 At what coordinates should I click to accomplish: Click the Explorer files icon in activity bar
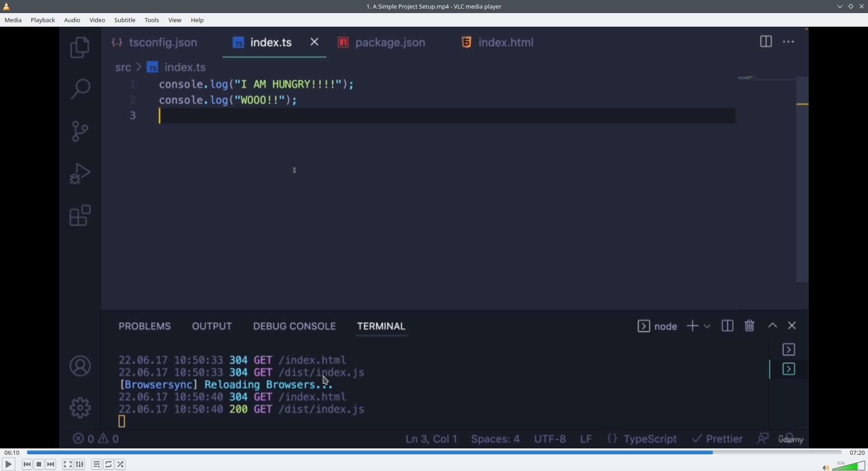(80, 47)
